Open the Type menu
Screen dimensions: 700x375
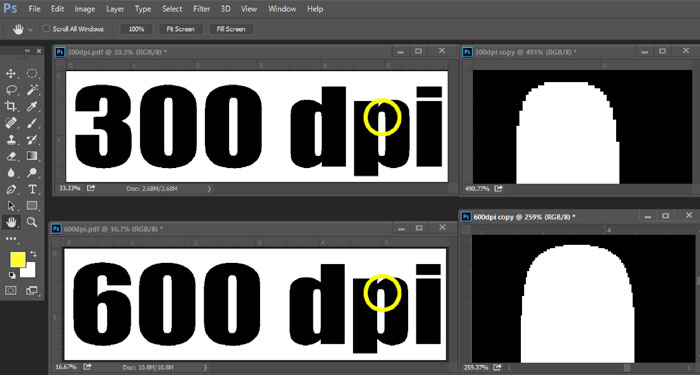pyautogui.click(x=143, y=9)
